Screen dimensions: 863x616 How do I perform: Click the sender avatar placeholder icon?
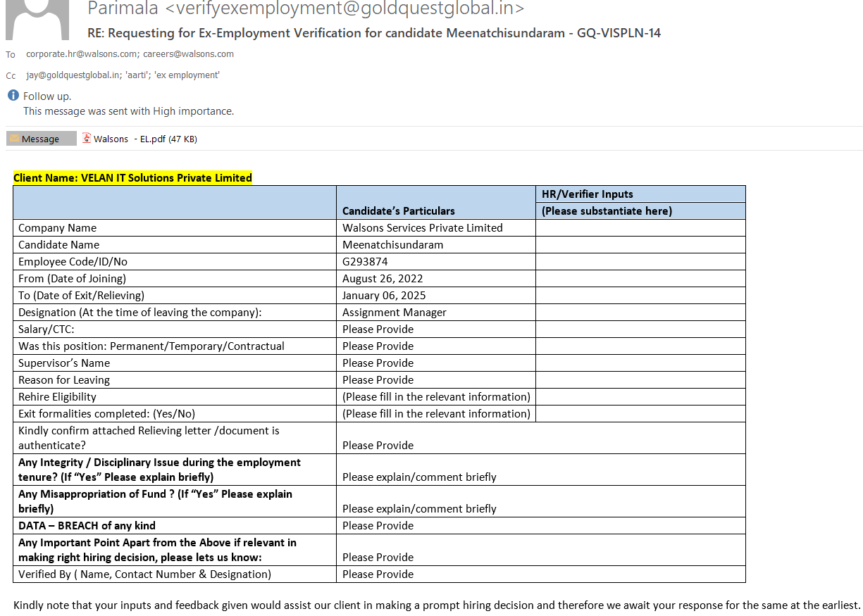click(x=37, y=20)
